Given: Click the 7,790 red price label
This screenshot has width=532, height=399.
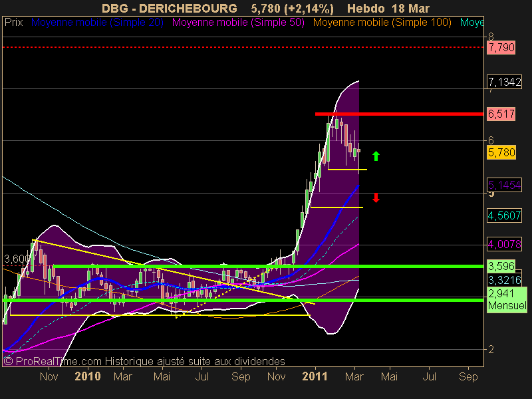Looking at the screenshot, I should (501, 47).
